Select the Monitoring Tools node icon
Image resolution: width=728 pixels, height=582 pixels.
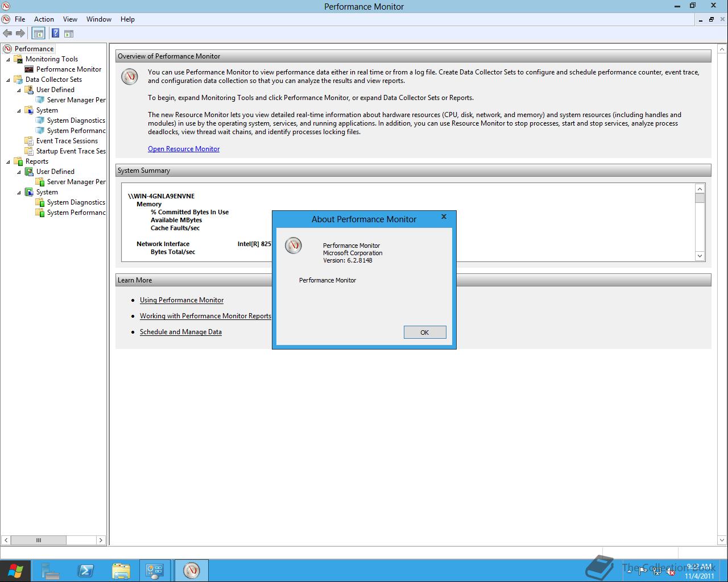18,59
